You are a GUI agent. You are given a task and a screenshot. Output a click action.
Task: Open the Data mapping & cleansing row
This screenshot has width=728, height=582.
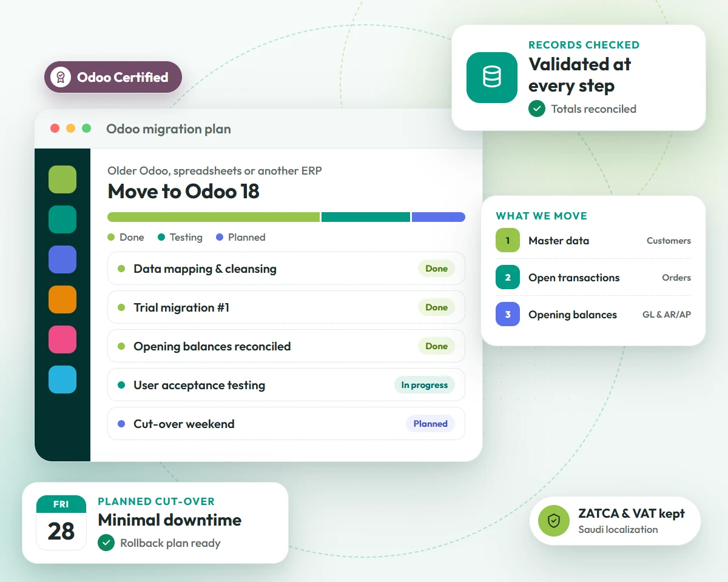[x=286, y=269]
